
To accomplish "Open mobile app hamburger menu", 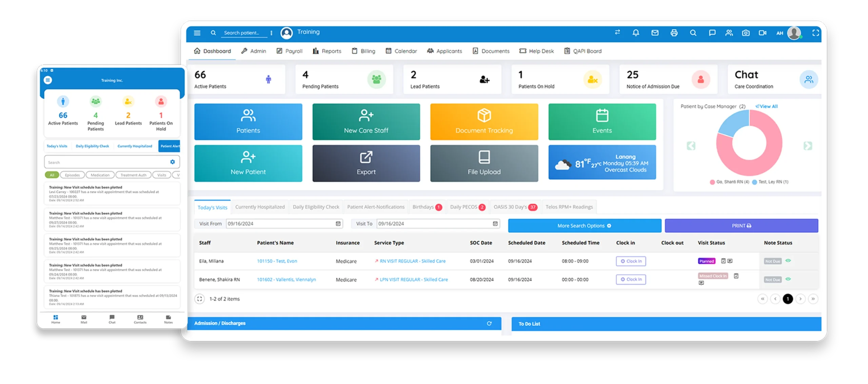I will click(x=47, y=80).
